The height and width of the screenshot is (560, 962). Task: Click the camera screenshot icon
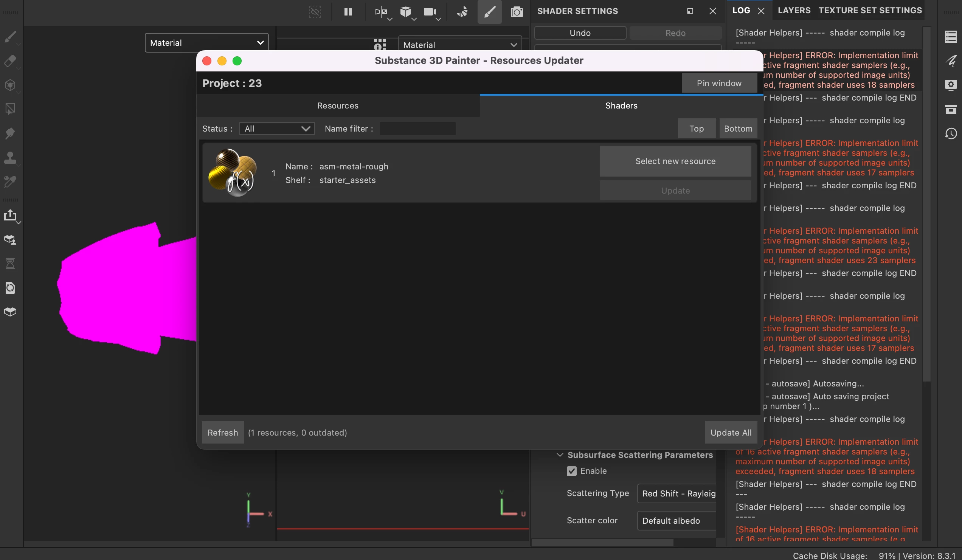[517, 12]
